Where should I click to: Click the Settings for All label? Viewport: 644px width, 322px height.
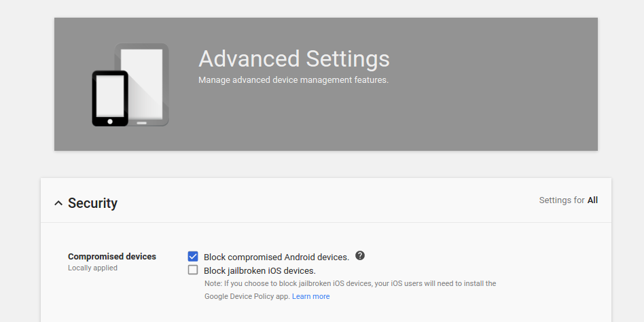click(x=568, y=200)
